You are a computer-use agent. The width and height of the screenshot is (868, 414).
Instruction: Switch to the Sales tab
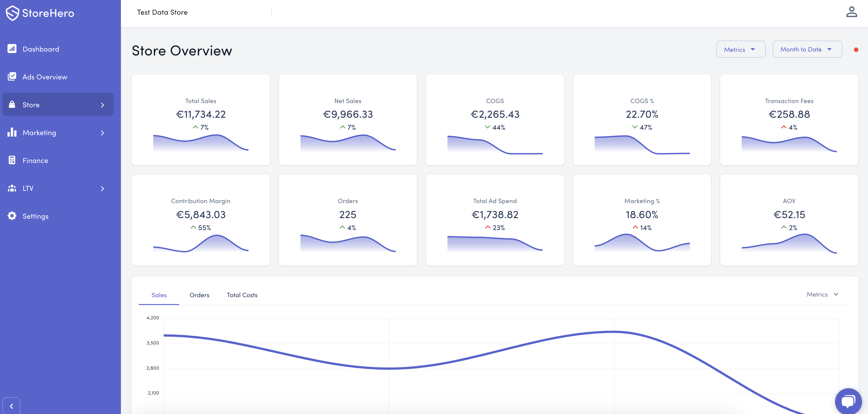point(159,295)
